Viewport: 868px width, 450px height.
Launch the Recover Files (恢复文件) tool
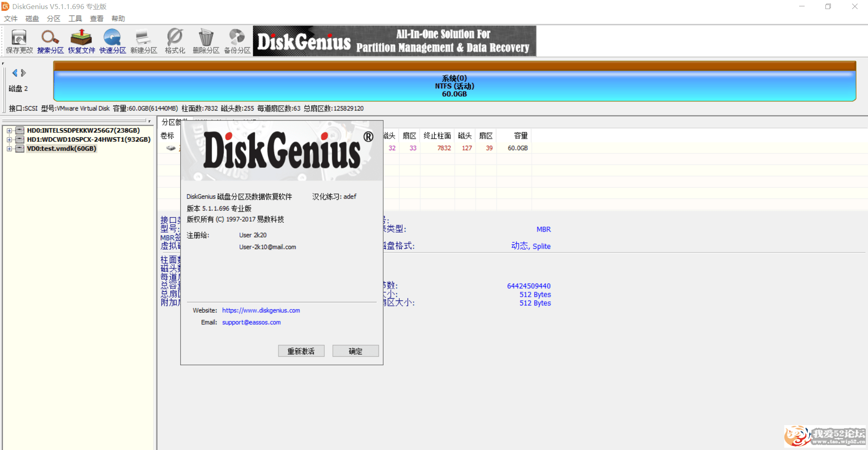coord(82,41)
